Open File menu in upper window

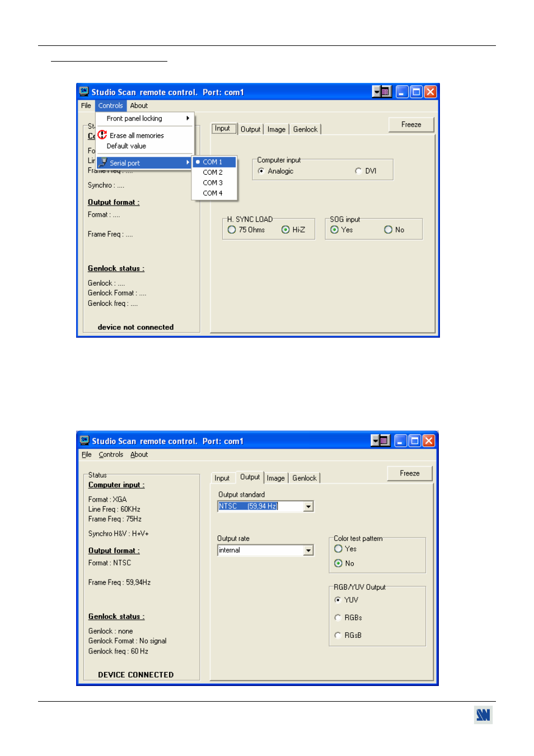tap(86, 105)
